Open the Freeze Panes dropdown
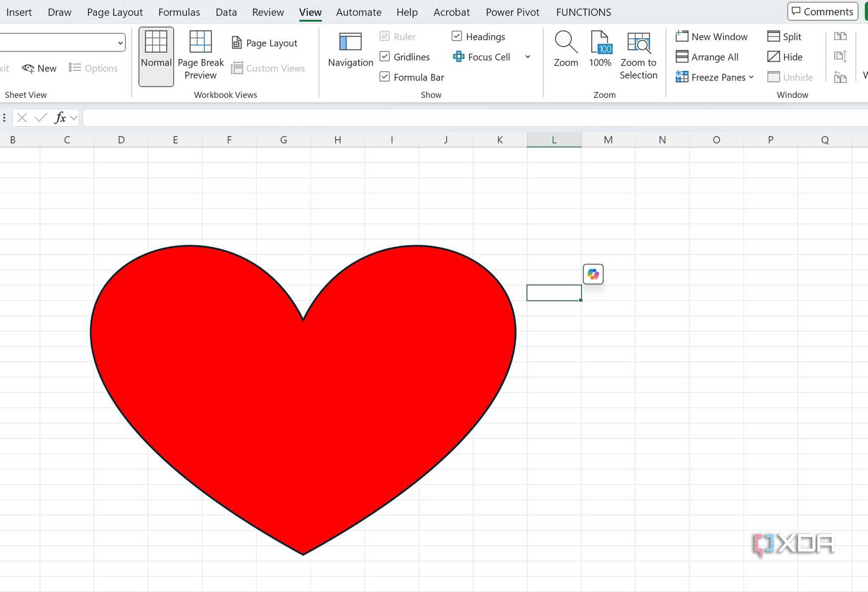Screen dimensions: 868x592 pyautogui.click(x=752, y=77)
